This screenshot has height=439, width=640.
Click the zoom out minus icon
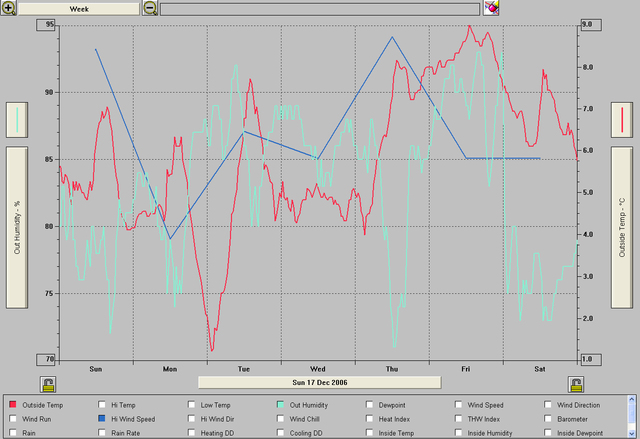(150, 8)
